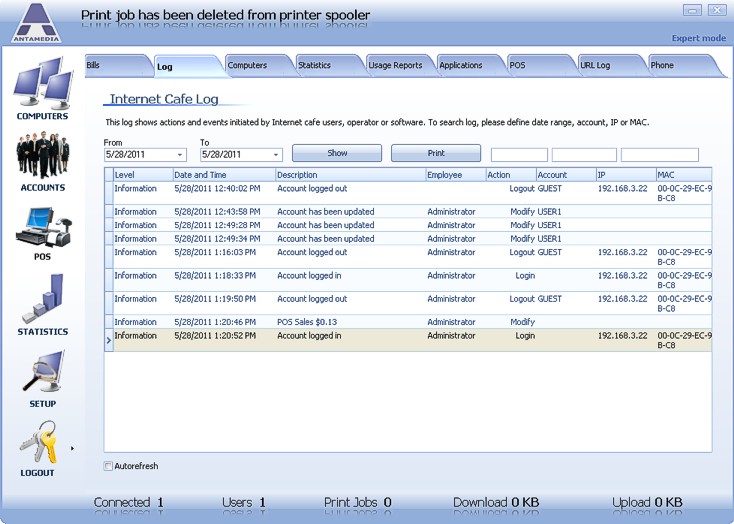The height and width of the screenshot is (524, 734).
Task: Open the Usage Reports tab
Action: coord(401,66)
